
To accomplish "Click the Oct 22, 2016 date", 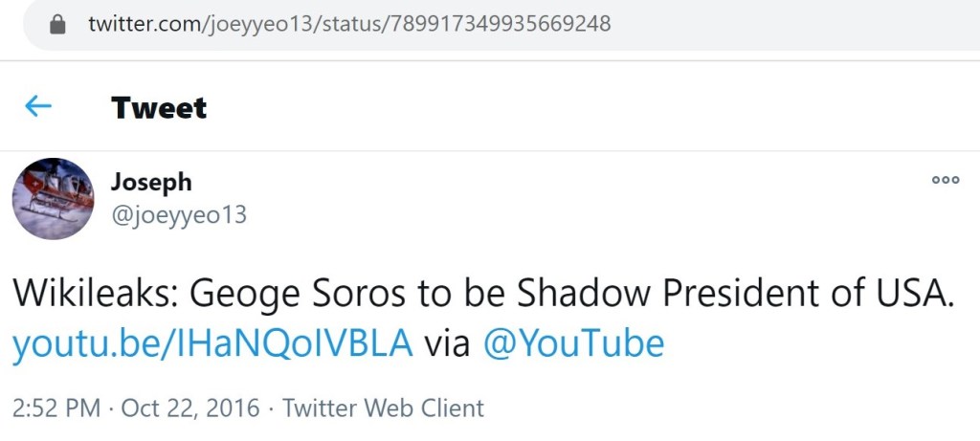I will point(190,408).
